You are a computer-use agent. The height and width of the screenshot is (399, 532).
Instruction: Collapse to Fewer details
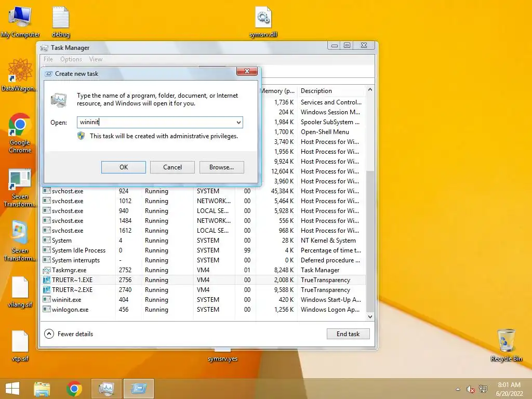pyautogui.click(x=69, y=334)
